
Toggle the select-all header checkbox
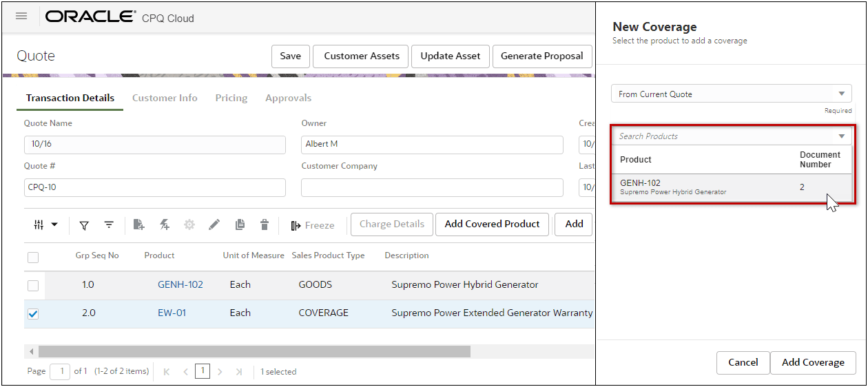pyautogui.click(x=33, y=258)
